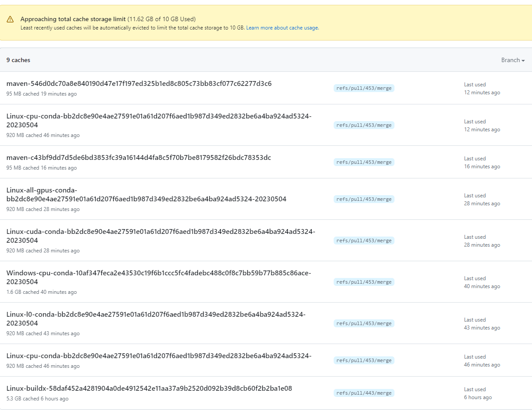Image resolution: width=532 pixels, height=411 pixels.
Task: Click the warning triangle icon in the banner
Action: click(10, 19)
